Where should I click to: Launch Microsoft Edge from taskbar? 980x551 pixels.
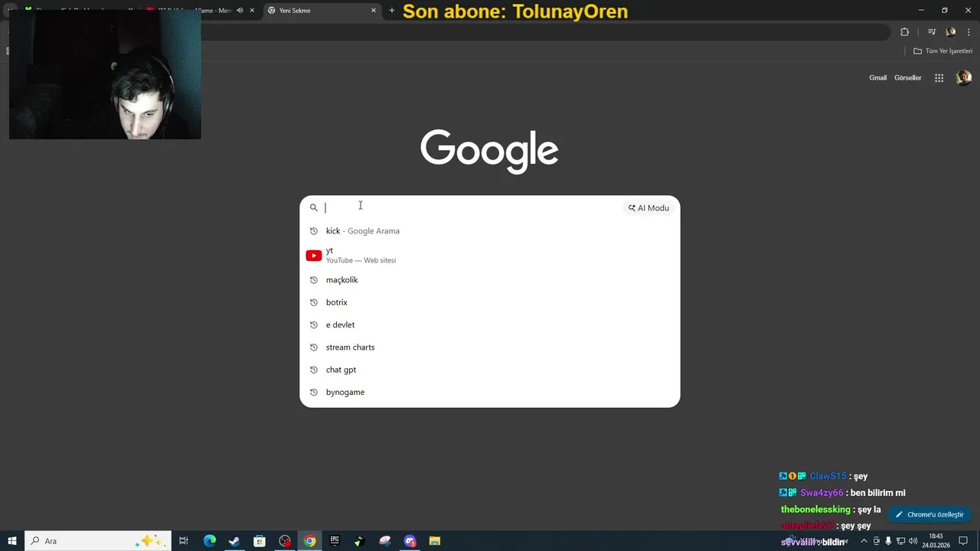[x=209, y=541]
